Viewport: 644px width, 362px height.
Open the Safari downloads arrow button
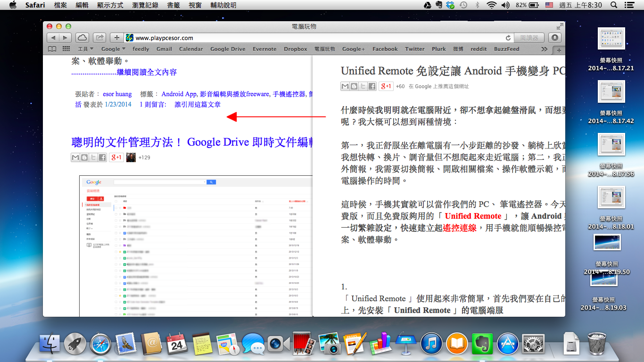(554, 38)
